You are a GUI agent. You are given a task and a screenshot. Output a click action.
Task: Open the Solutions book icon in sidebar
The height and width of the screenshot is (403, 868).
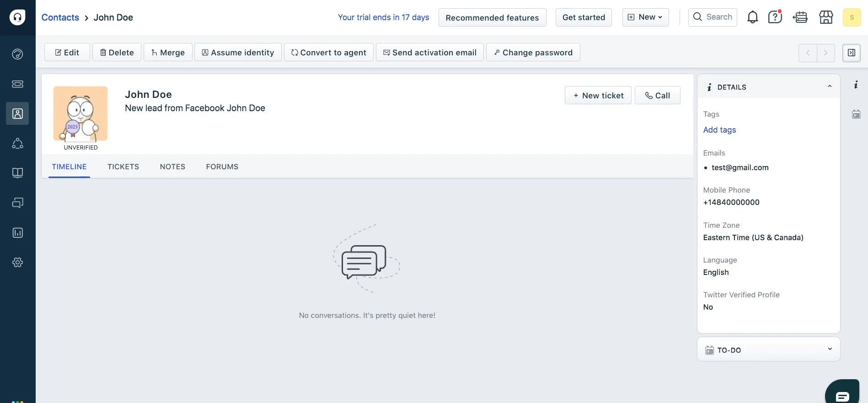(x=17, y=173)
